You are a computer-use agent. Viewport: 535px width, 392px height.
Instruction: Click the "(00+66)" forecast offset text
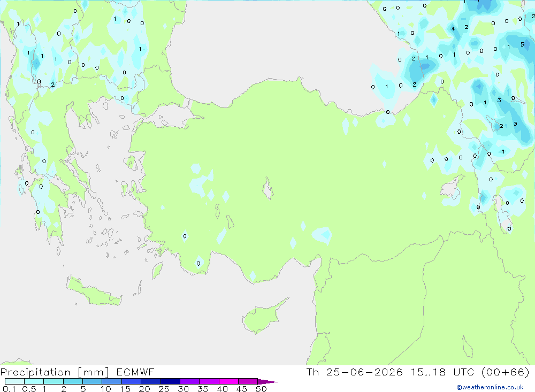[506, 372]
